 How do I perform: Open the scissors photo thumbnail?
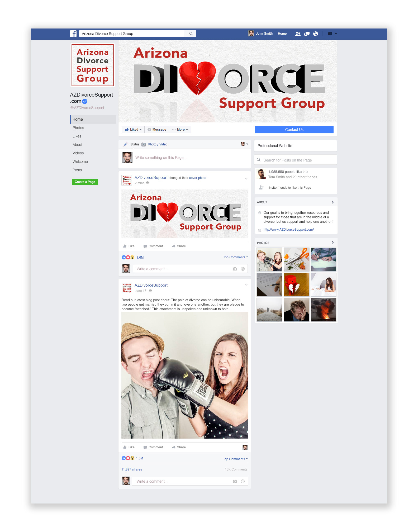click(296, 259)
